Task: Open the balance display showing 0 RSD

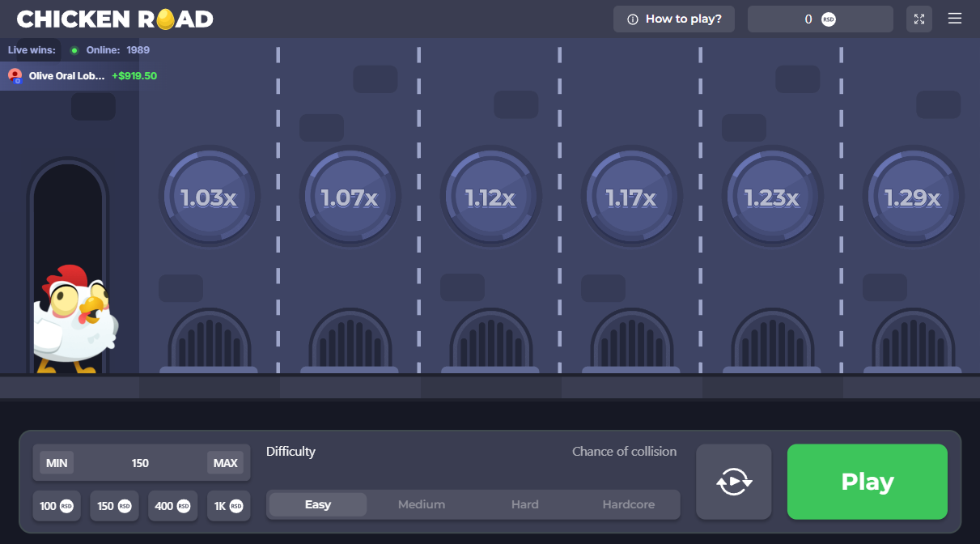Action: pyautogui.click(x=821, y=19)
